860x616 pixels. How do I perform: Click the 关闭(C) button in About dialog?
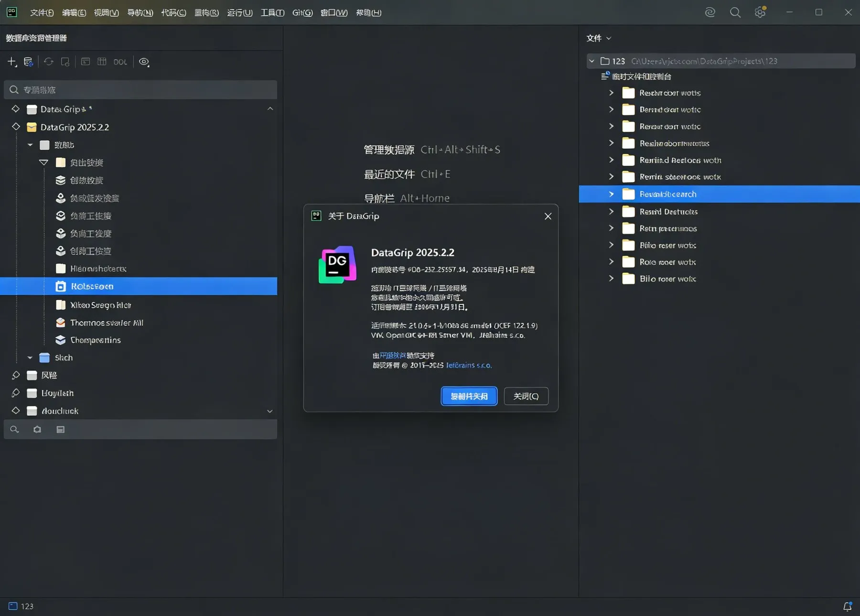(526, 396)
